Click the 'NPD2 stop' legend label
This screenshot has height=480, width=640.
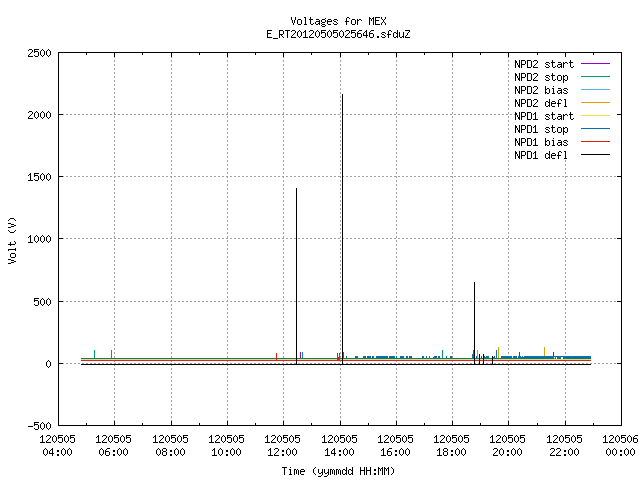coord(541,77)
